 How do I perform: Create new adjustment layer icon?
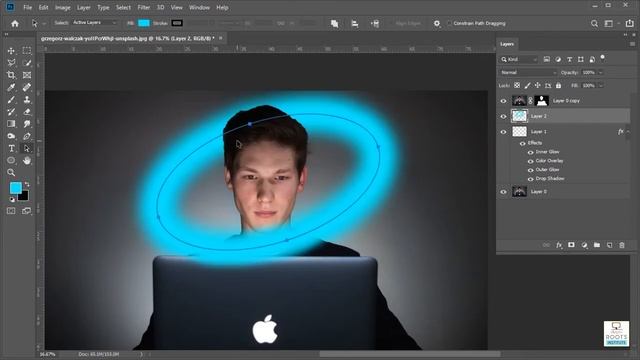584,245
